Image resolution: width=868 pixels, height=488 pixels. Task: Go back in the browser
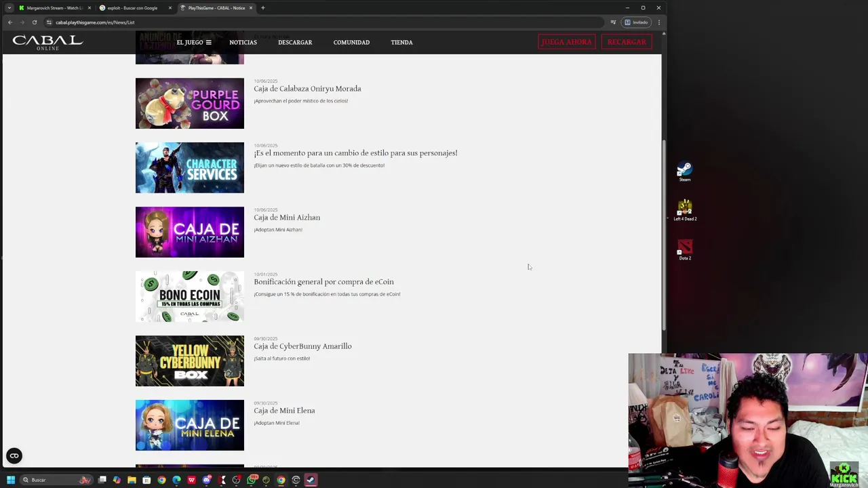point(10,22)
